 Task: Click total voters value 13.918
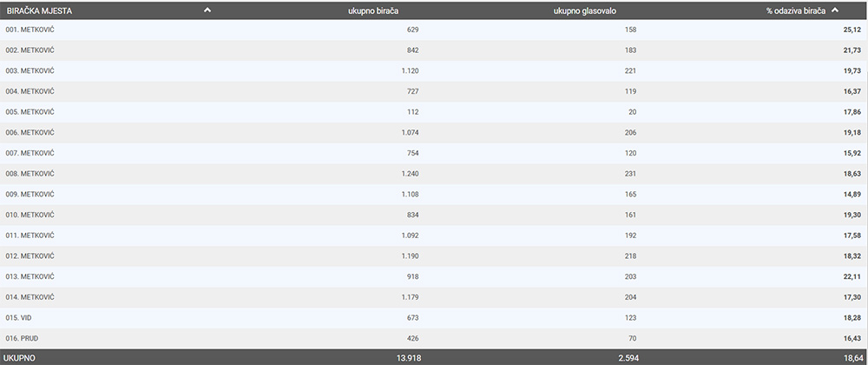click(x=404, y=357)
